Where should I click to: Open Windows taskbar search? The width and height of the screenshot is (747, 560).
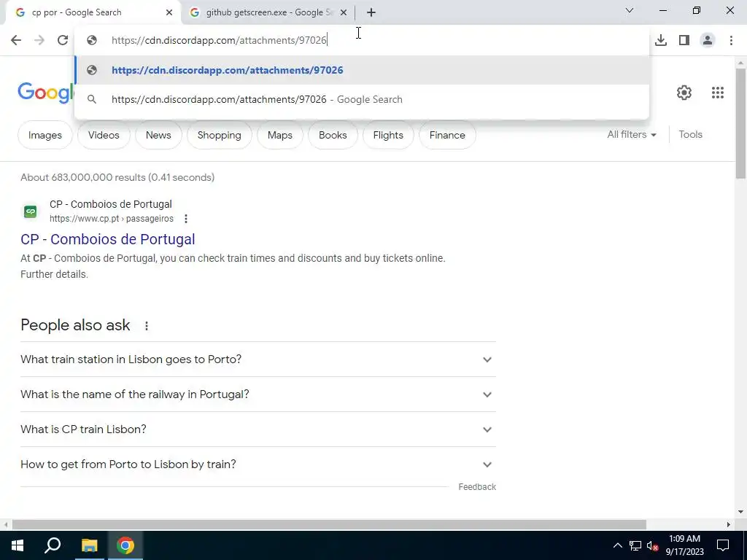tap(53, 545)
